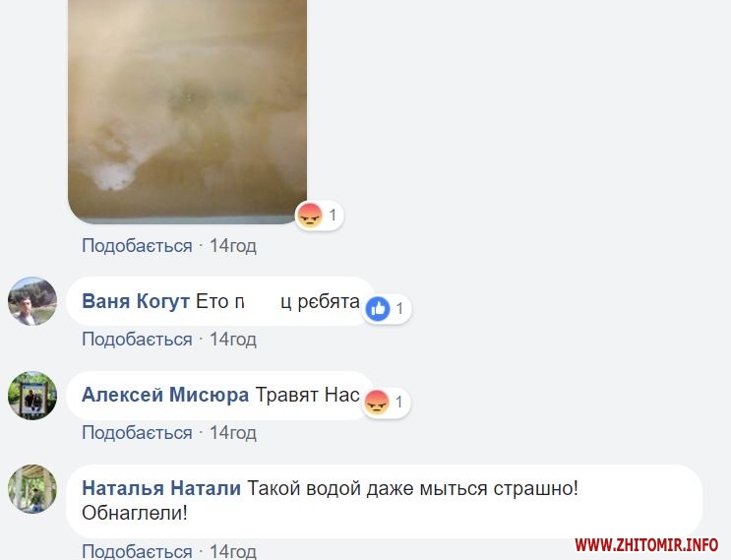Click the angry reaction on Алексей Мисюра's comment

tap(377, 402)
